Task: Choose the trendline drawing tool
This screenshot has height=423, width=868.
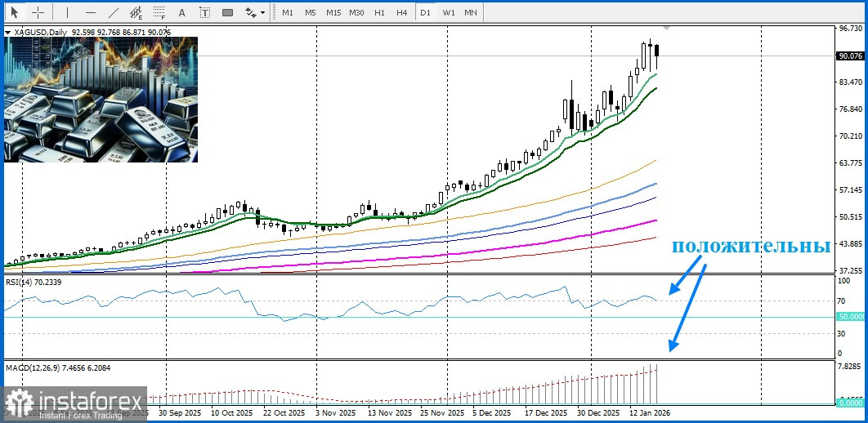Action: pos(113,13)
